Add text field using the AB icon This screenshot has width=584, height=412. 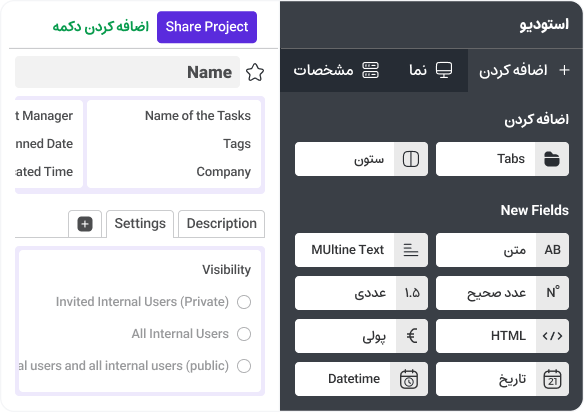552,250
